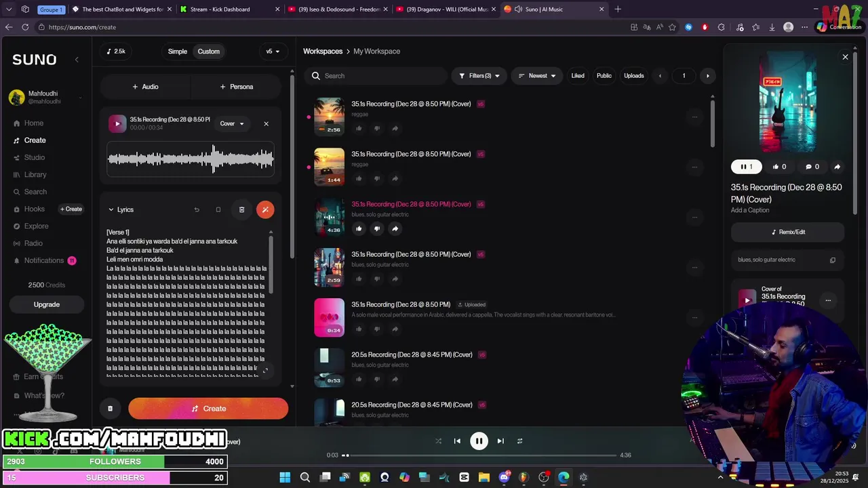Click the Remix/Edit button
The image size is (868, 488).
pos(788,232)
